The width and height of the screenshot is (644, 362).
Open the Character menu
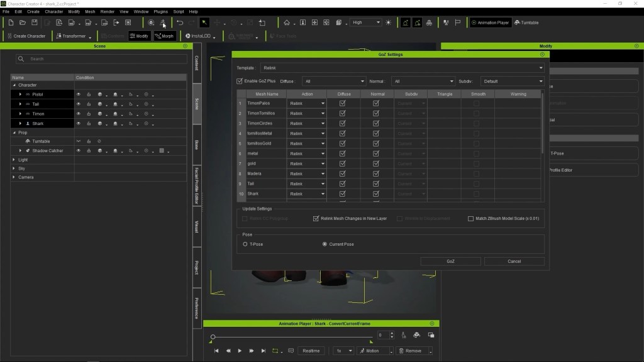pos(54,11)
